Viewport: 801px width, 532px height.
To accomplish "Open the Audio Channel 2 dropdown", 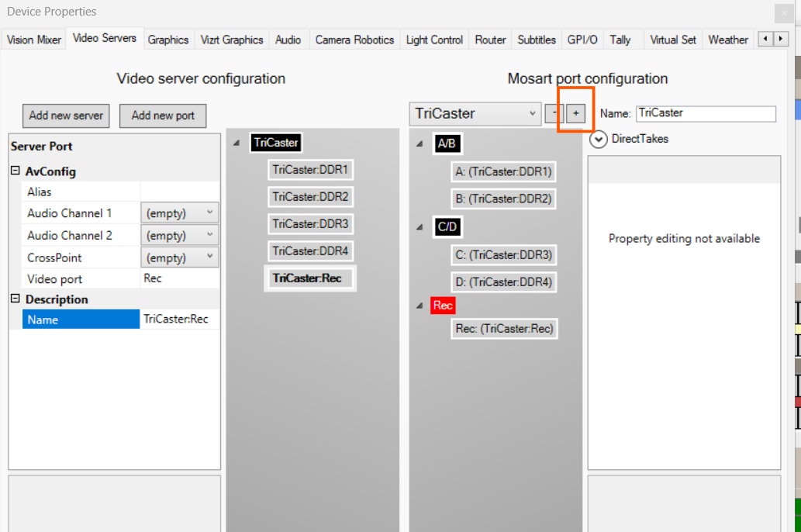I will pyautogui.click(x=179, y=236).
